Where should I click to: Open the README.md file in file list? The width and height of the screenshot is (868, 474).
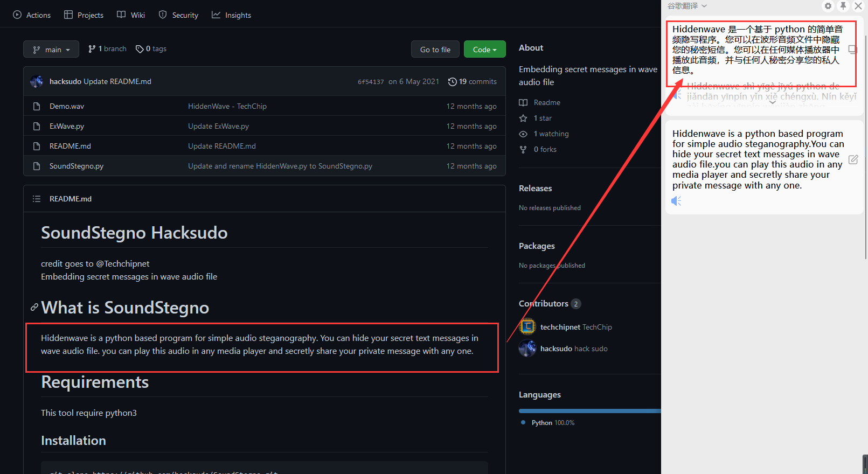pyautogui.click(x=70, y=146)
